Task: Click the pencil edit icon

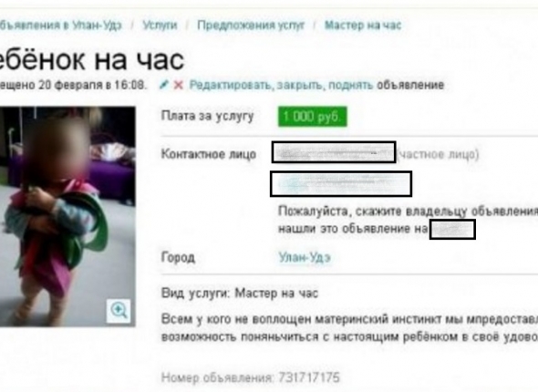Action: [x=164, y=85]
